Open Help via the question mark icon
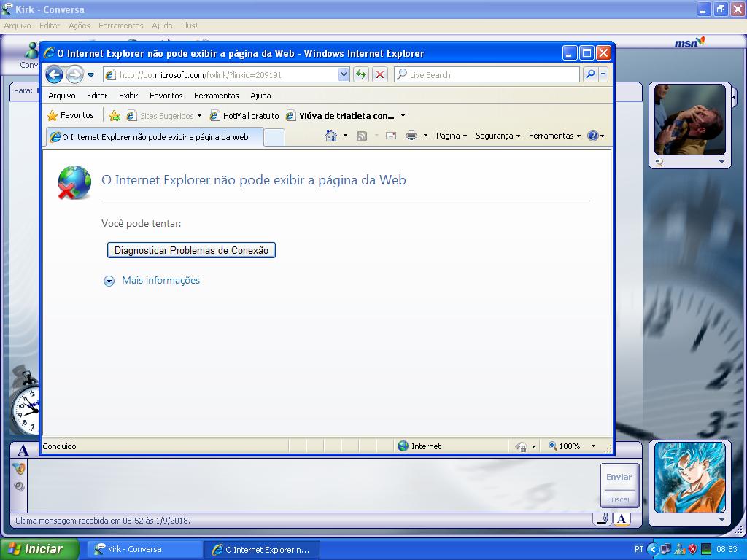This screenshot has height=560, width=747. click(595, 135)
